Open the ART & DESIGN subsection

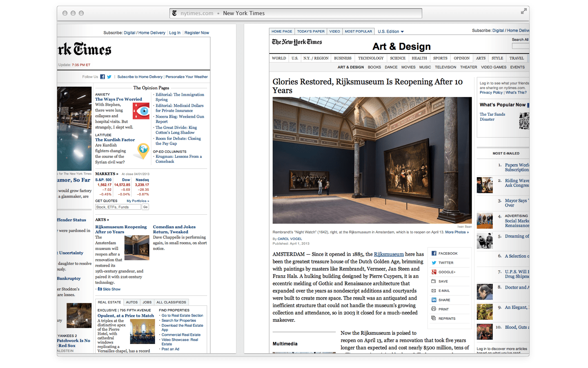click(350, 67)
